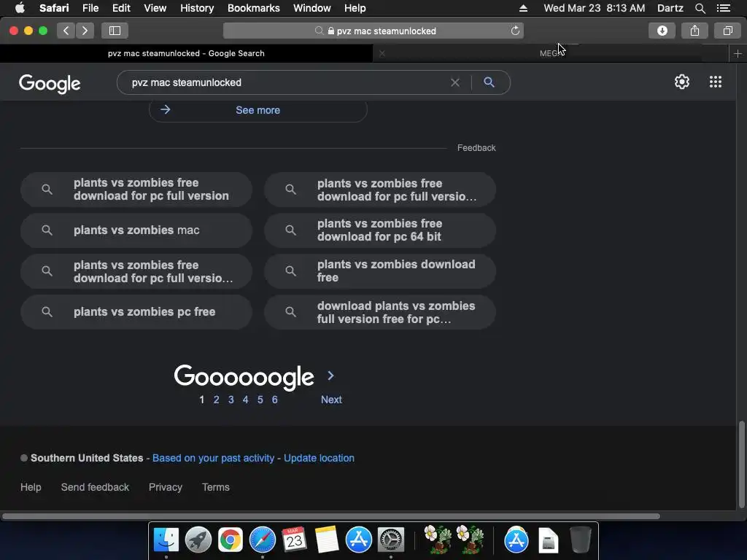
Task: Select related search plants vs zombies download free
Action: point(379,271)
